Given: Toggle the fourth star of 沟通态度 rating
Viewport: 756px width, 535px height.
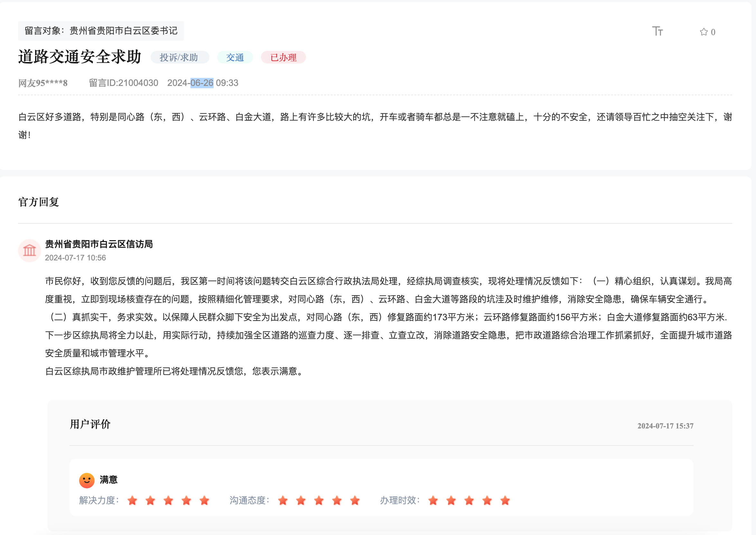Looking at the screenshot, I should click(337, 501).
